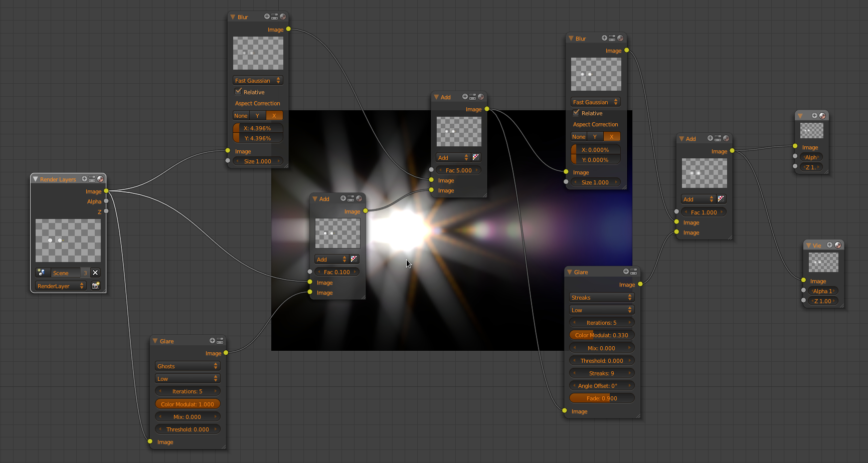This screenshot has width=868, height=463.
Task: Unlink the Scene with the X button
Action: [x=95, y=273]
